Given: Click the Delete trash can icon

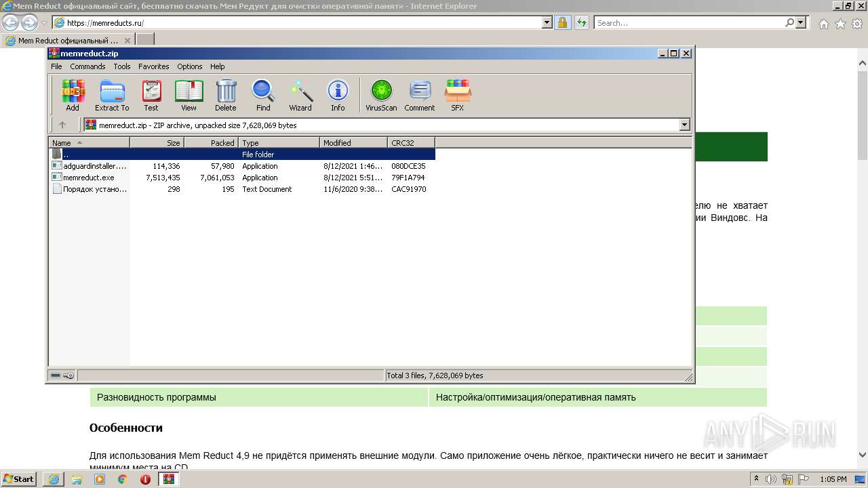Looking at the screenshot, I should coord(226,95).
